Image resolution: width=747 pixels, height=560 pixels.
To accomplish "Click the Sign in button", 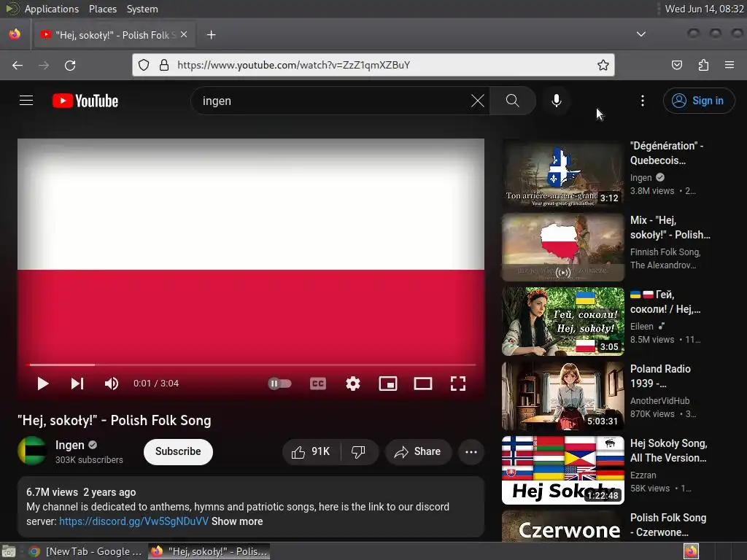I will click(698, 101).
